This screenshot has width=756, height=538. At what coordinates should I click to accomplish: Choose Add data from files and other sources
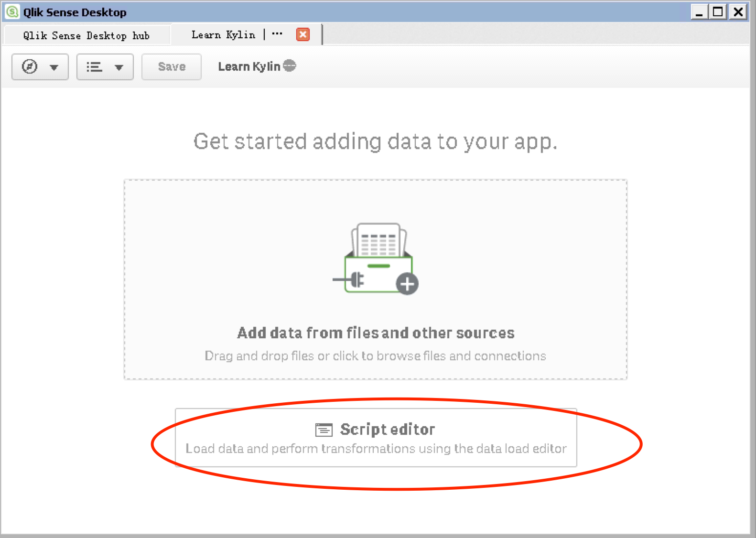point(376,333)
